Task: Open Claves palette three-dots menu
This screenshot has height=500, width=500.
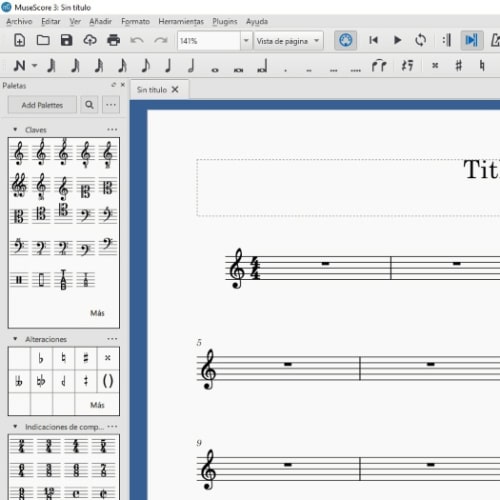Action: 112,129
